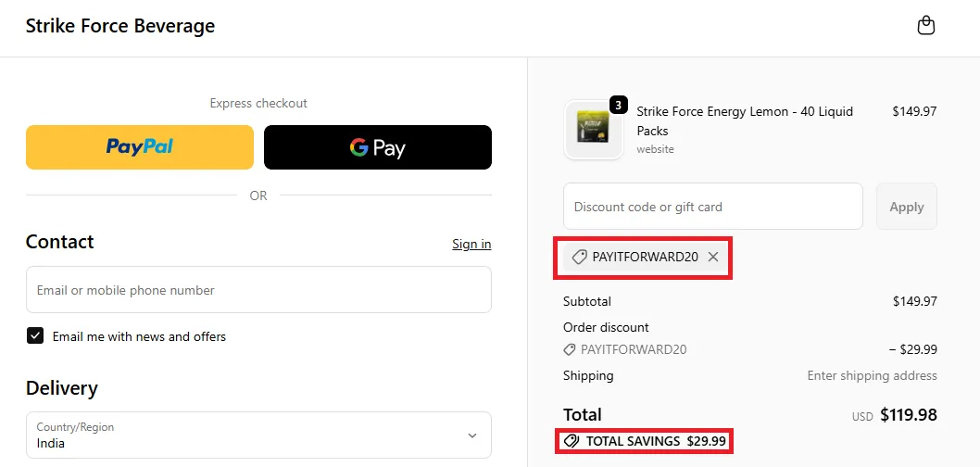Select the TOTAL SAVINGS $29.99 text
The height and width of the screenshot is (467, 980).
[x=656, y=441]
